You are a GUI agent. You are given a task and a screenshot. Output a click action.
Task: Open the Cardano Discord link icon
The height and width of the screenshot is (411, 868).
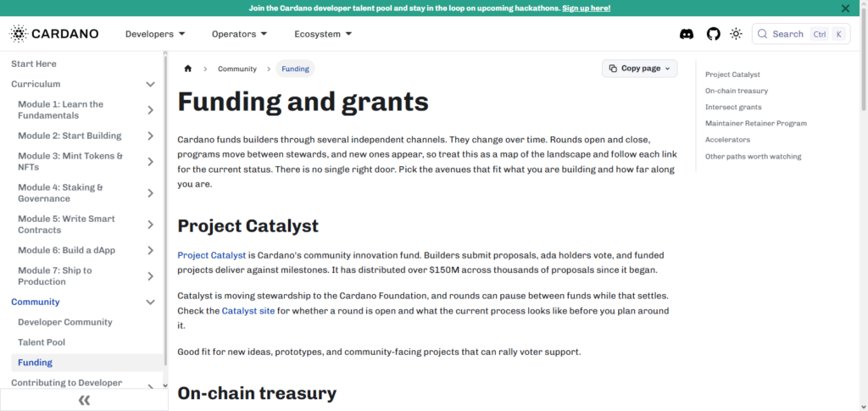(687, 34)
